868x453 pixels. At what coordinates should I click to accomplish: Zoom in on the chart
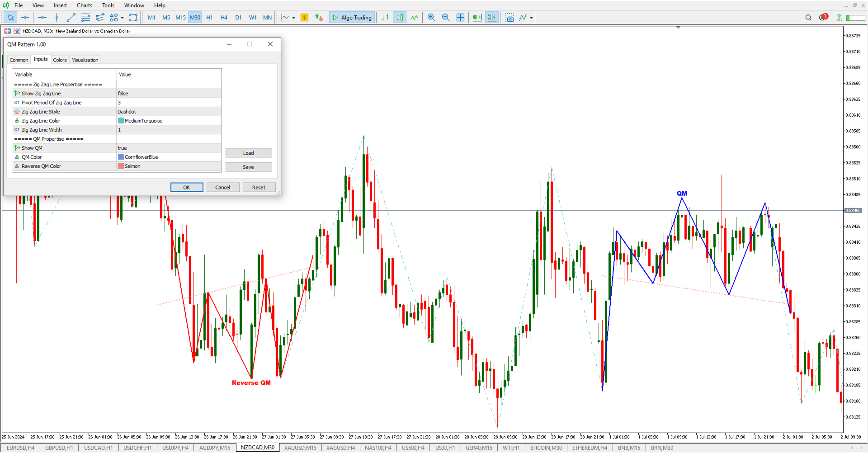tap(431, 18)
